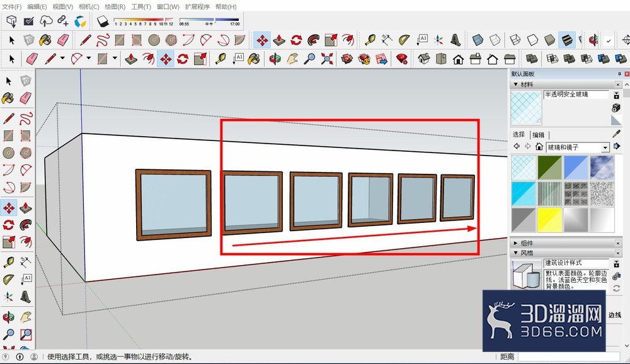The width and height of the screenshot is (630, 364).
Task: Go back in material browser
Action: click(x=517, y=147)
